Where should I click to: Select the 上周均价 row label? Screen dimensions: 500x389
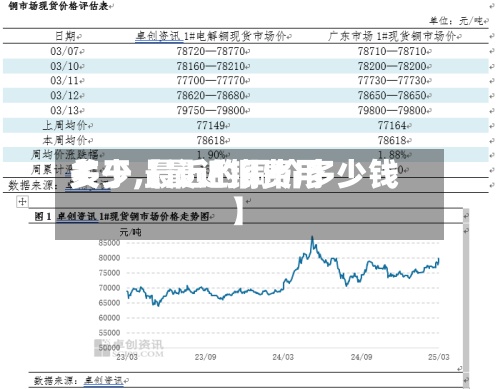[65, 125]
